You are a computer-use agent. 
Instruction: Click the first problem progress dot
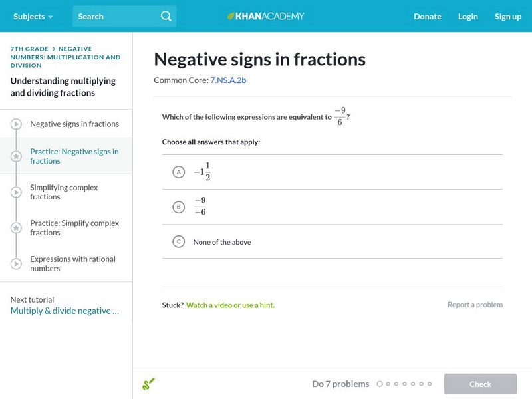380,384
